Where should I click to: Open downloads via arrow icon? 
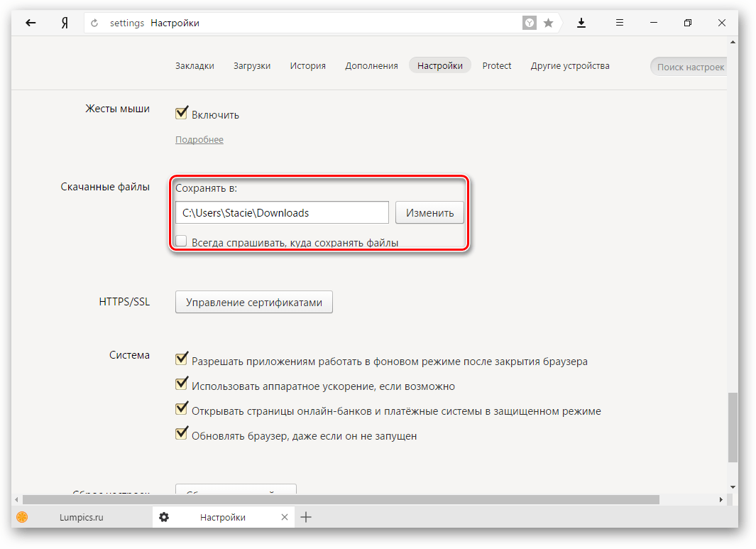[581, 23]
